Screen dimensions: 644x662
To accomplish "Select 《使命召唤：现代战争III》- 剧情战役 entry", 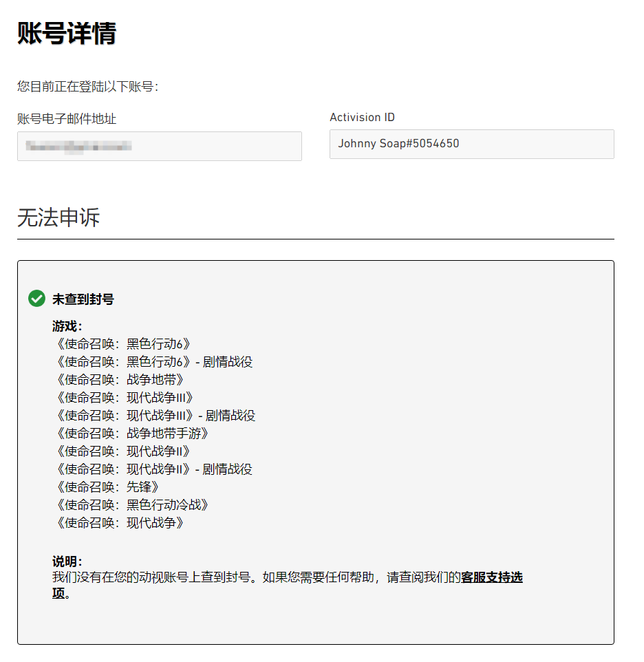I will coord(155,416).
